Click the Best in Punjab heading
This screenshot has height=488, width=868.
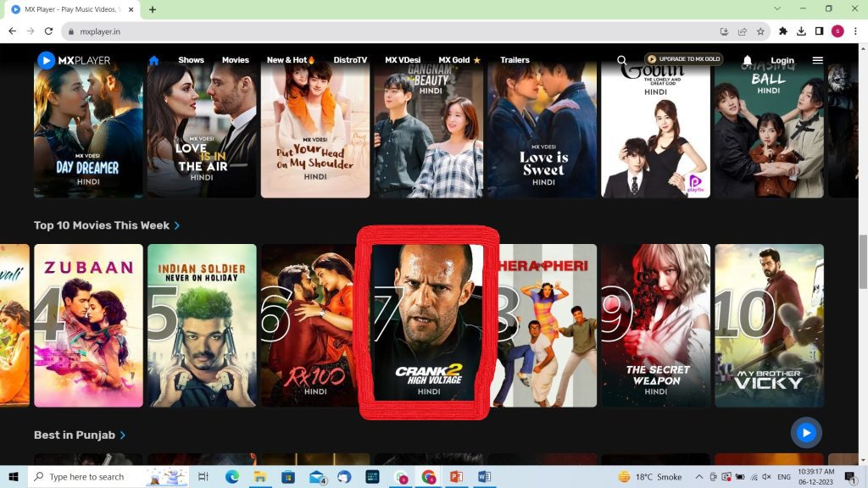coord(75,435)
